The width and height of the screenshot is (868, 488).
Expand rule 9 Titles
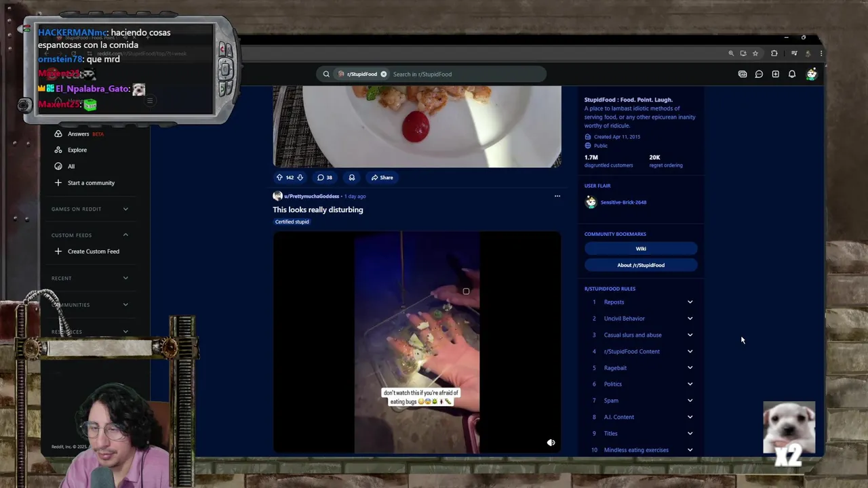(x=690, y=433)
